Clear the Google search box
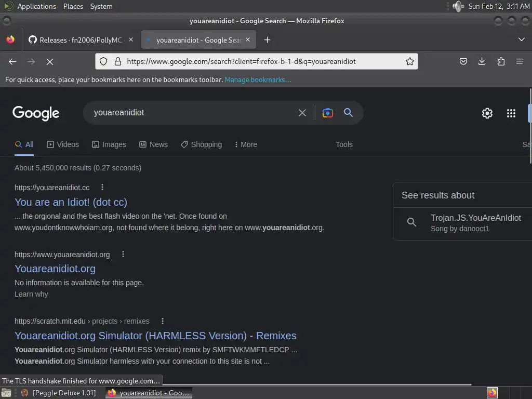 tap(302, 113)
